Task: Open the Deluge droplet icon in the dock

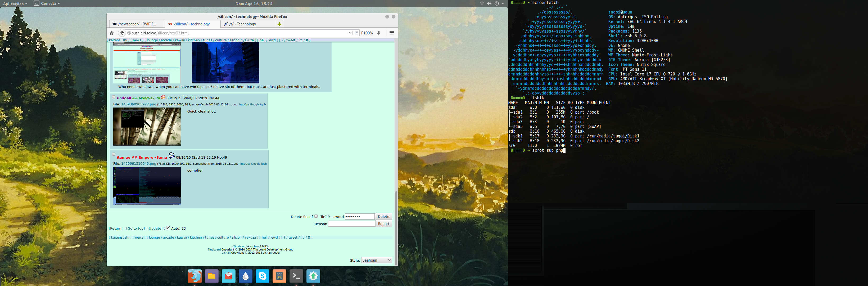Action: coord(245,276)
